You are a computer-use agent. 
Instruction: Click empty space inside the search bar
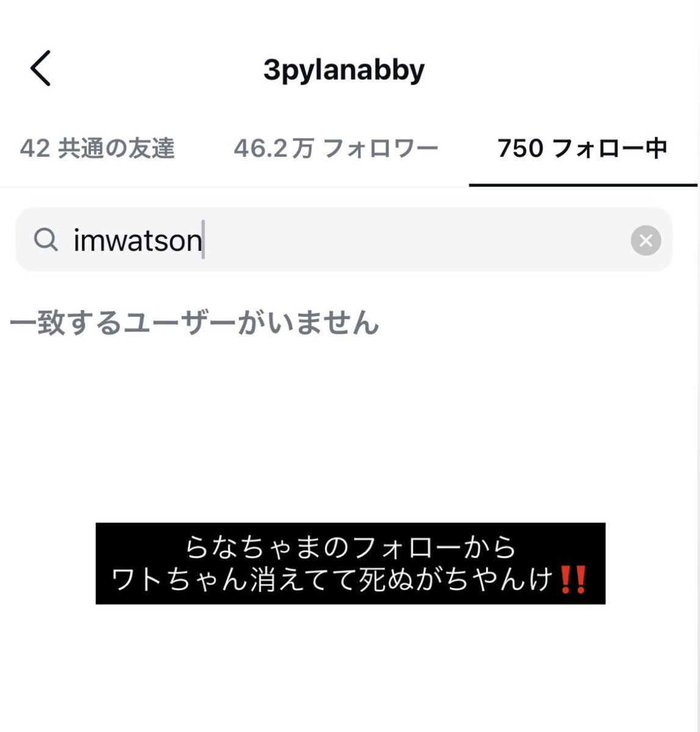point(415,240)
